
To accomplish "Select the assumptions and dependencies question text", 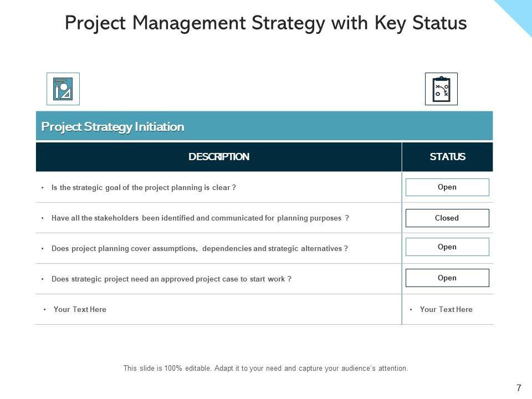I will click(199, 249).
